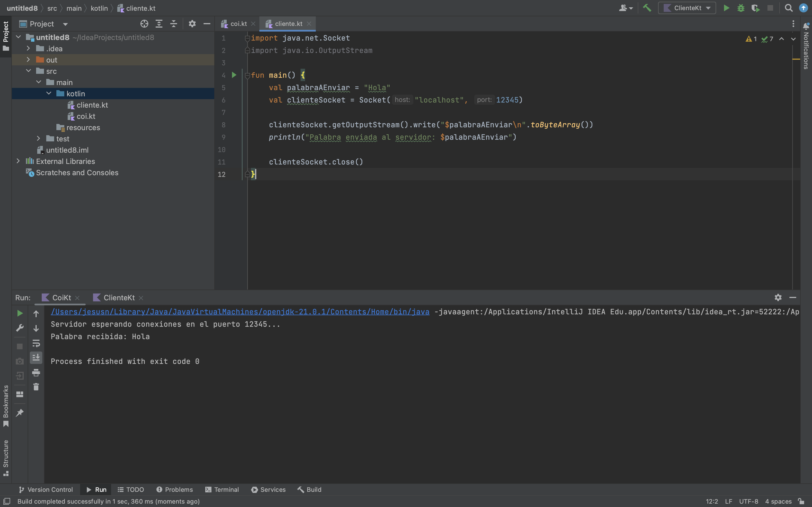Toggle scroll to end in console
Screen dimensions: 812x507
pos(36,358)
